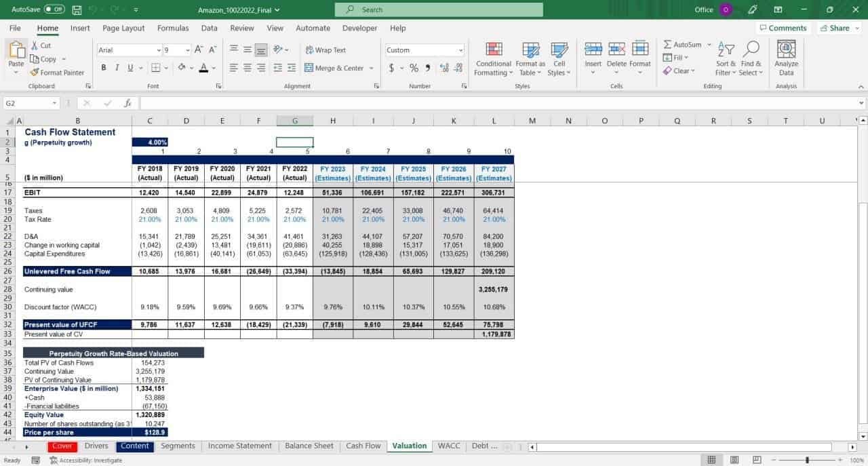Image resolution: width=868 pixels, height=466 pixels.
Task: Switch to Page Break Preview icon
Action: tap(757, 460)
